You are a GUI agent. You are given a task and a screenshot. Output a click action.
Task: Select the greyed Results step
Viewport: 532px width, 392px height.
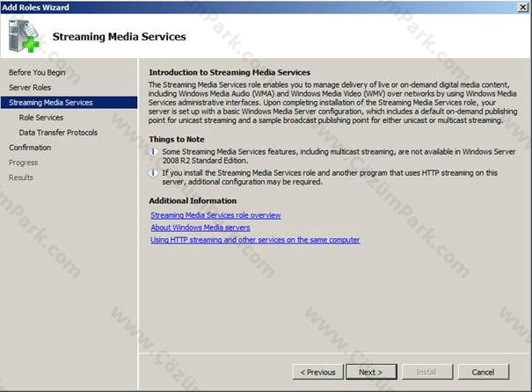[21, 178]
